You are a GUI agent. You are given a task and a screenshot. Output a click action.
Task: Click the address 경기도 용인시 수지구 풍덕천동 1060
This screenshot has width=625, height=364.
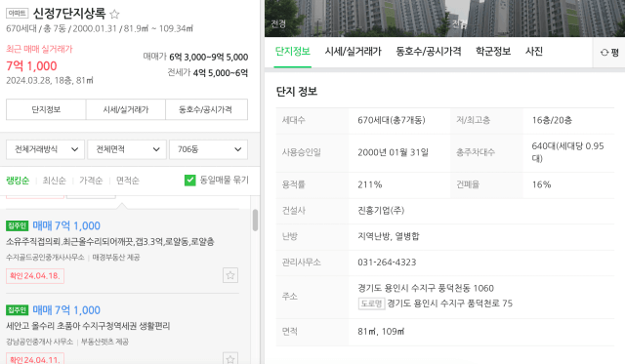[426, 288]
